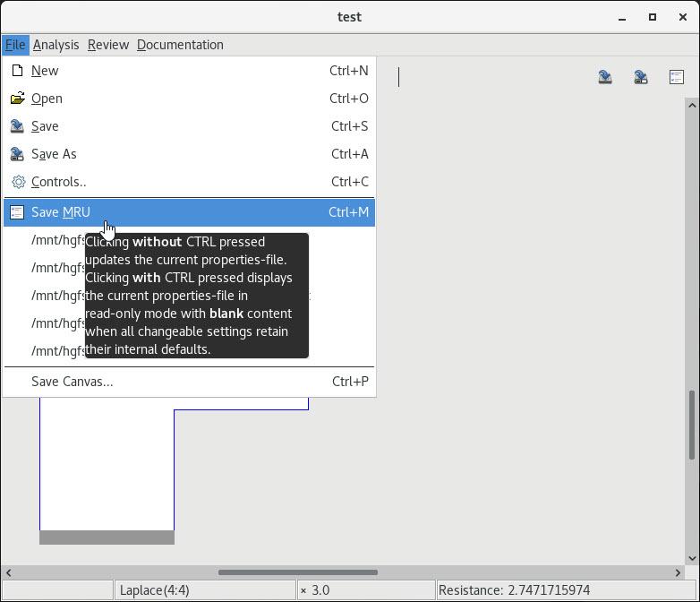700x602 pixels.
Task: Click the Laplace(4:4) status bar field
Action: [x=205, y=590]
